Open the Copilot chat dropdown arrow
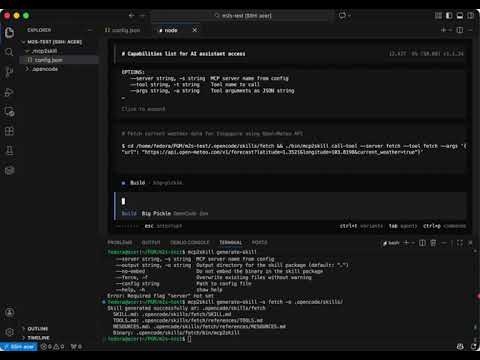The image size is (480, 360). pos(349,15)
